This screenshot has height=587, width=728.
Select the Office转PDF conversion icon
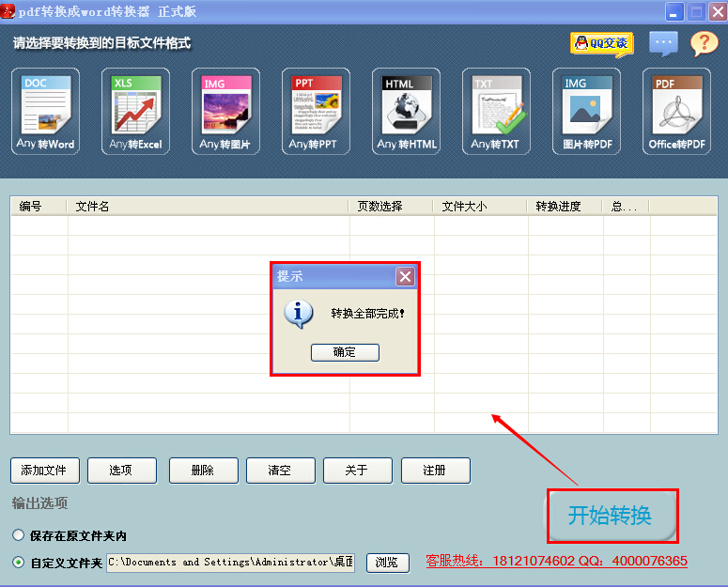pos(676,112)
